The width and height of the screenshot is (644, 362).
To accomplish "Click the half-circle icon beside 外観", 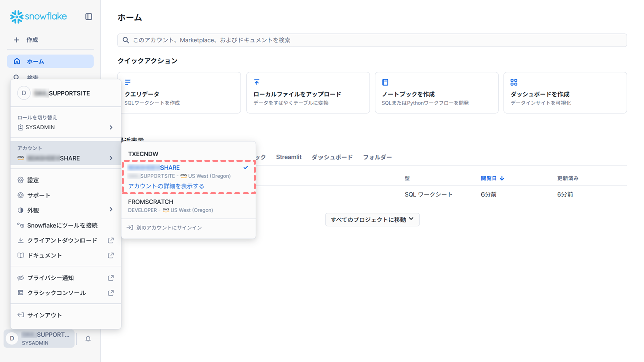I will 21,210.
